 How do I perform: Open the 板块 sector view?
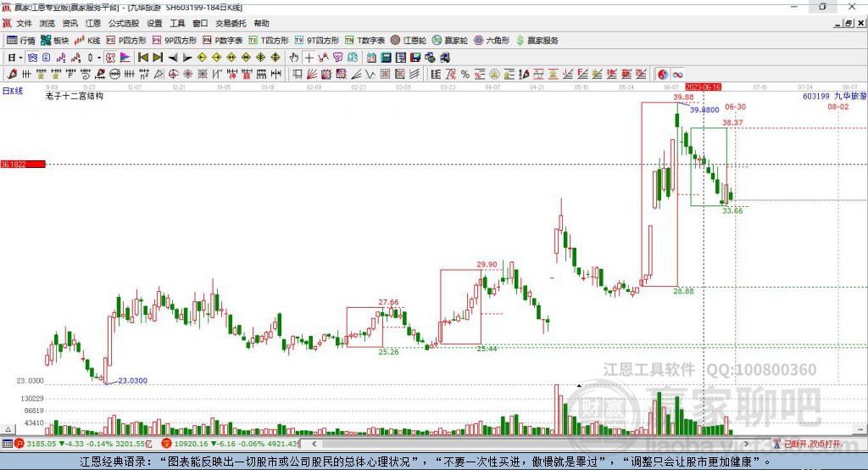tap(55, 41)
